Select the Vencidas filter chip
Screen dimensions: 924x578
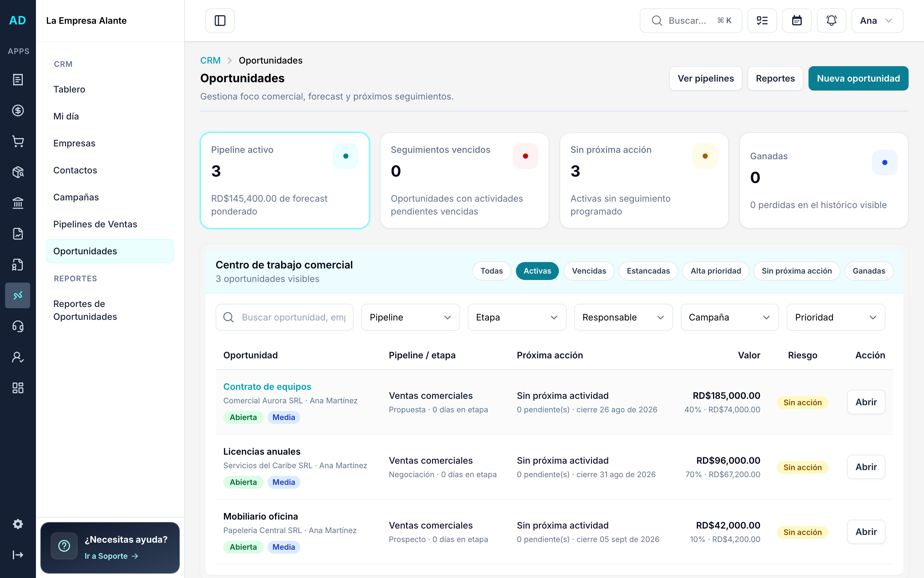pos(589,271)
